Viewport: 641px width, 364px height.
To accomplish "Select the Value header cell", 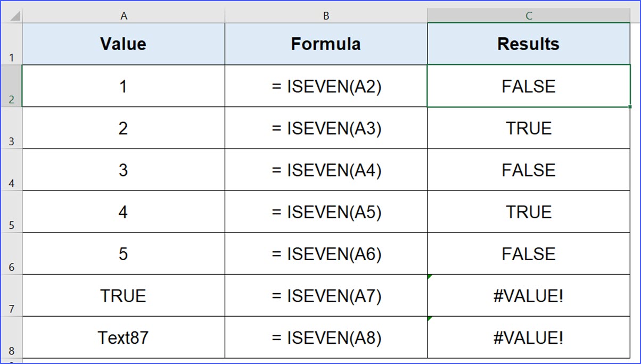I will [124, 44].
